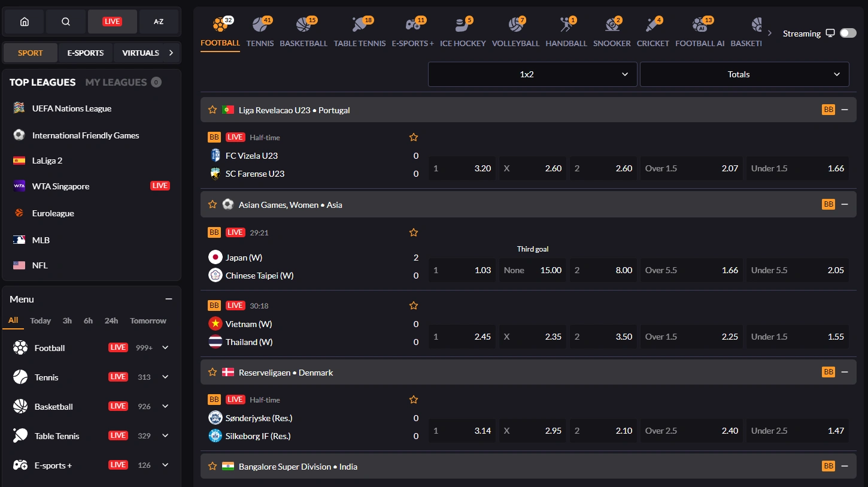
Task: Collapse the Liga Revelacao U23 section
Action: pyautogui.click(x=845, y=110)
